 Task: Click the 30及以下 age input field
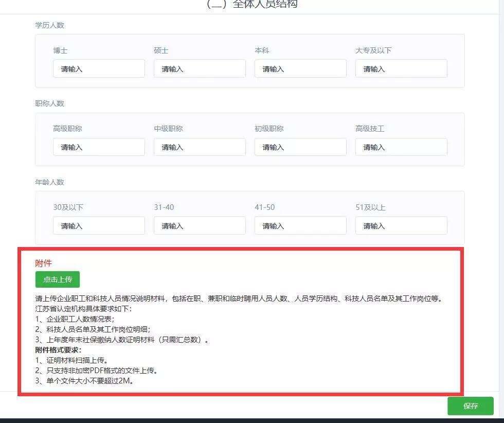click(x=99, y=225)
